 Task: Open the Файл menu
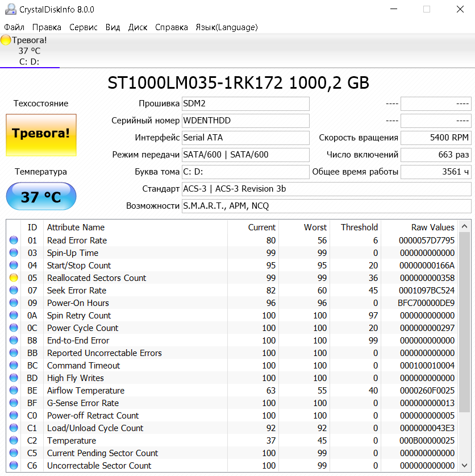tap(14, 27)
